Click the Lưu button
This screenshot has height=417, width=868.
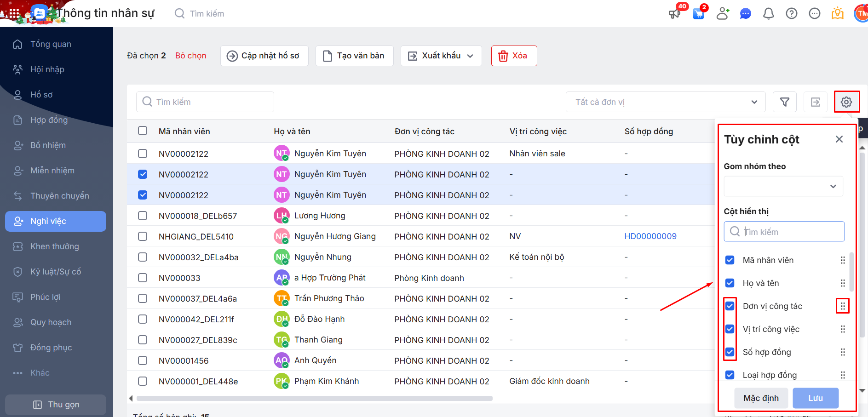[815, 398]
